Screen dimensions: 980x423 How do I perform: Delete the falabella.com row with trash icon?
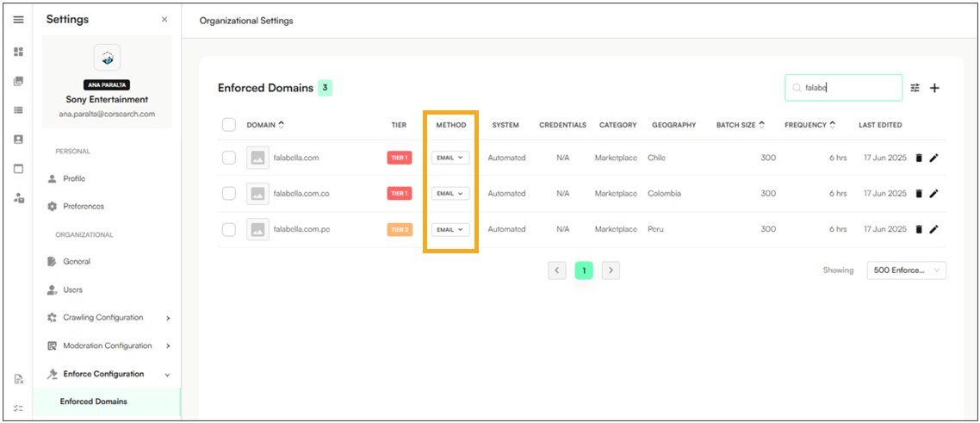[919, 158]
